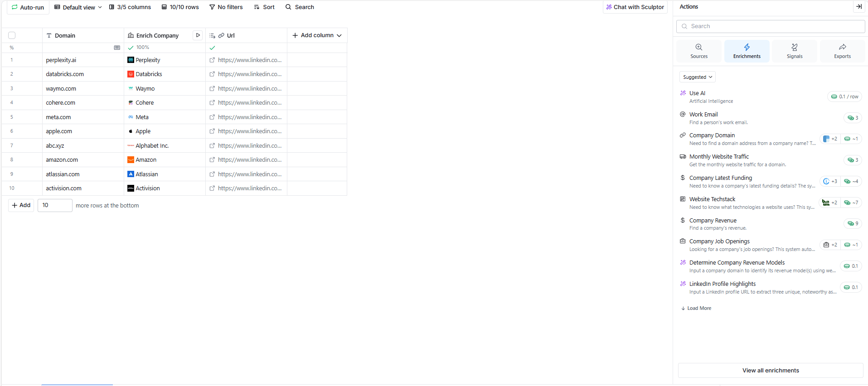
Task: Click the perplexity.ai domain cell
Action: coord(83,60)
